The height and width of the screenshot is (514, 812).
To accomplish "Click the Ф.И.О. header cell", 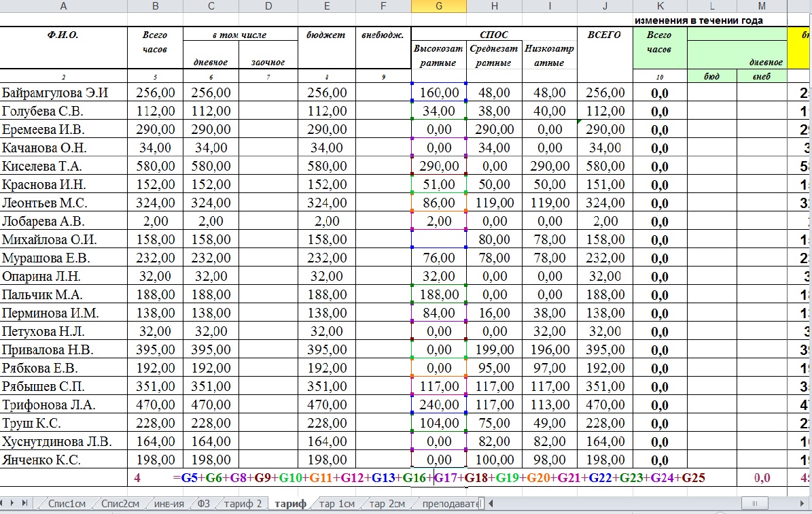I will coord(63,48).
